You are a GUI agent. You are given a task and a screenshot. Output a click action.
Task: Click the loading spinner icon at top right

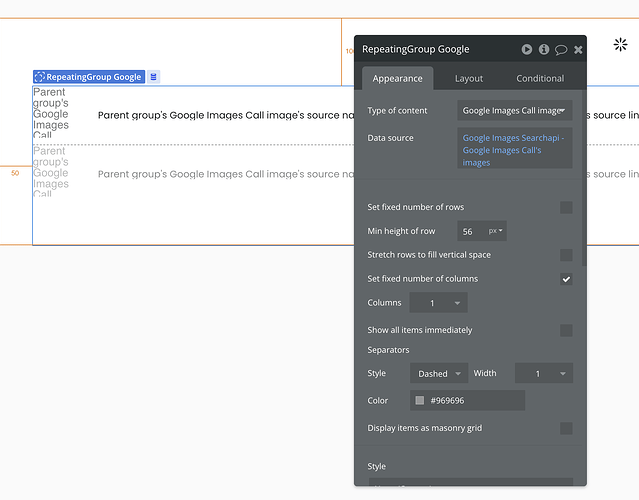[x=620, y=45]
